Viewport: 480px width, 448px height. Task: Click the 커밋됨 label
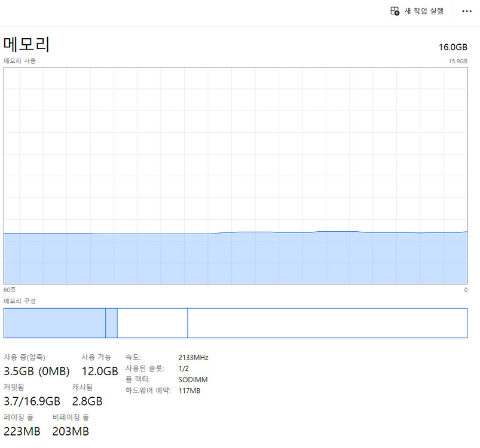click(x=14, y=387)
